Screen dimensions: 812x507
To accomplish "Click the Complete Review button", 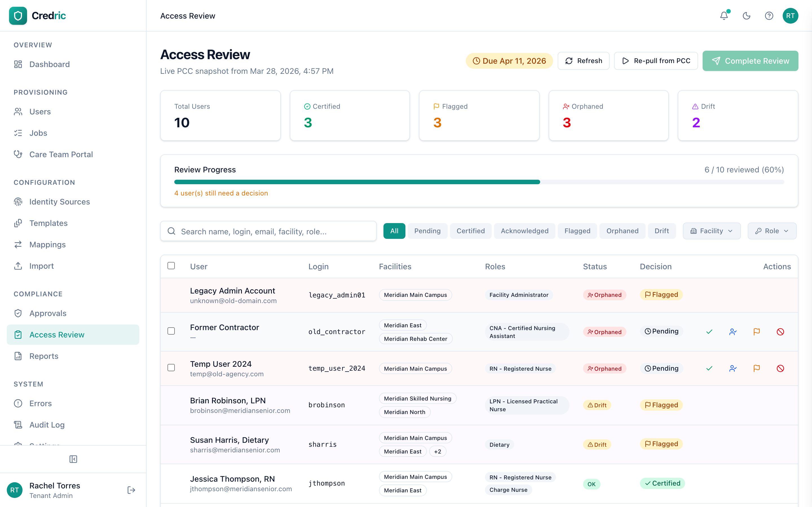I will [751, 61].
